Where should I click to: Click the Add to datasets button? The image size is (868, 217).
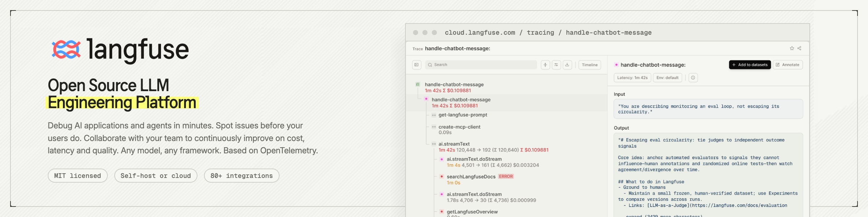click(750, 65)
